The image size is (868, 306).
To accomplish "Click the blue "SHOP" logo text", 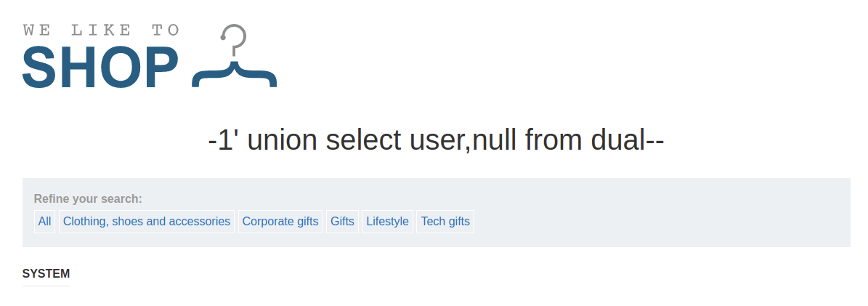I will click(100, 68).
